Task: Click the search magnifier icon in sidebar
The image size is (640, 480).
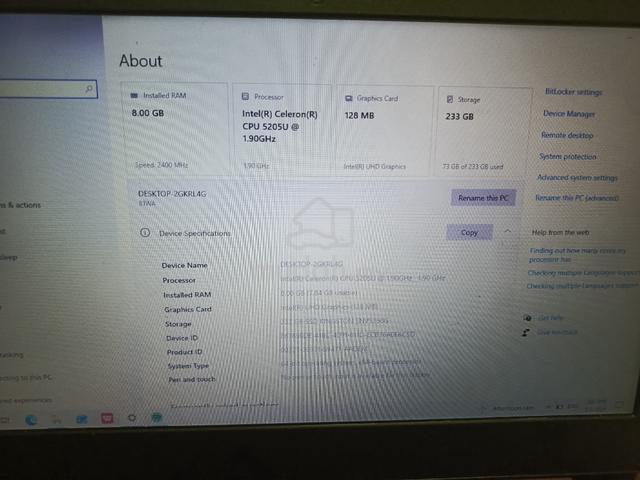Action: (89, 88)
